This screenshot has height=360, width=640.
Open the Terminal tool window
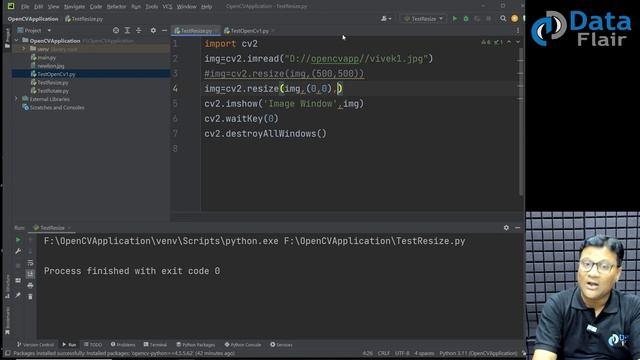click(155, 345)
